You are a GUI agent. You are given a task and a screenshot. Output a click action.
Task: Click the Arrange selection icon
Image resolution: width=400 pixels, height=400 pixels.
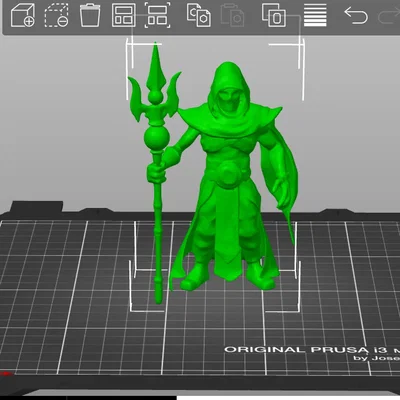[x=157, y=15]
